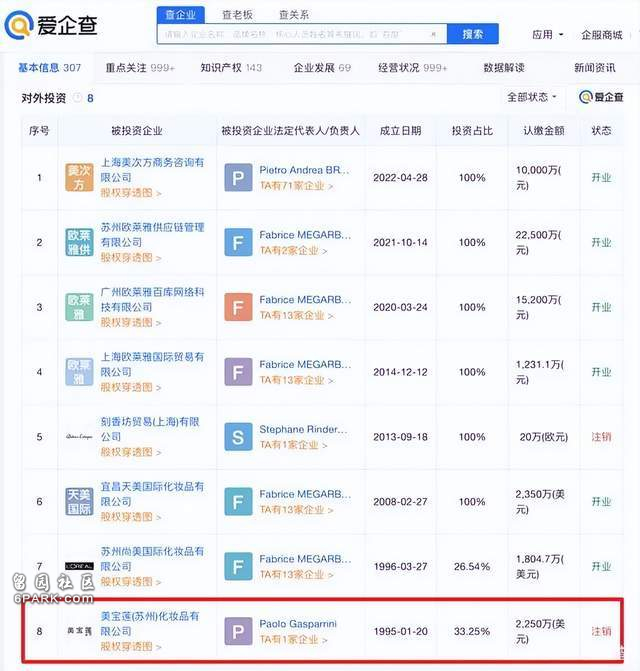The image size is (640, 671).
Task: Expand 股权穿透图 for 上海美次方商务咨询
Action: 131,193
